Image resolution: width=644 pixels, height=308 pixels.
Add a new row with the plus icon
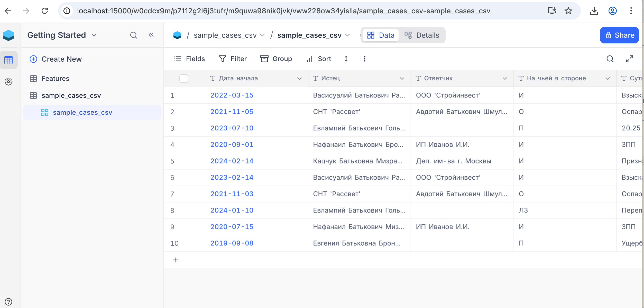[x=176, y=260]
